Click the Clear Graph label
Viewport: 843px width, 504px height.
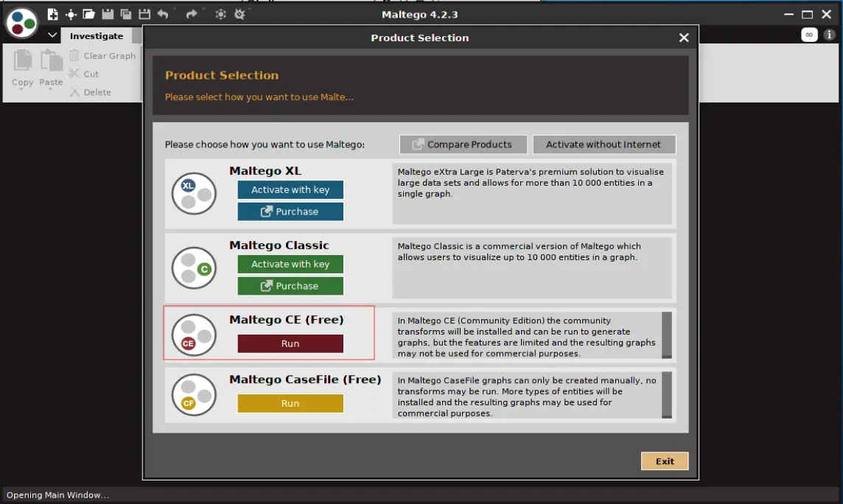110,56
